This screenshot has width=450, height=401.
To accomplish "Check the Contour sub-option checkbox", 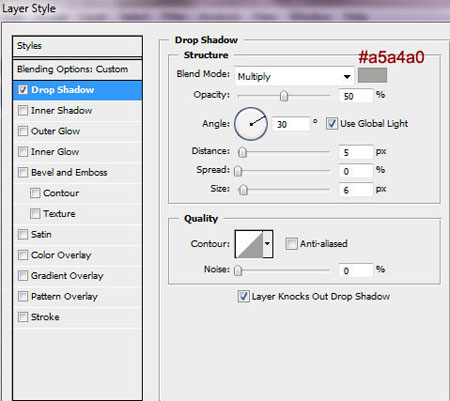I will pos(35,193).
